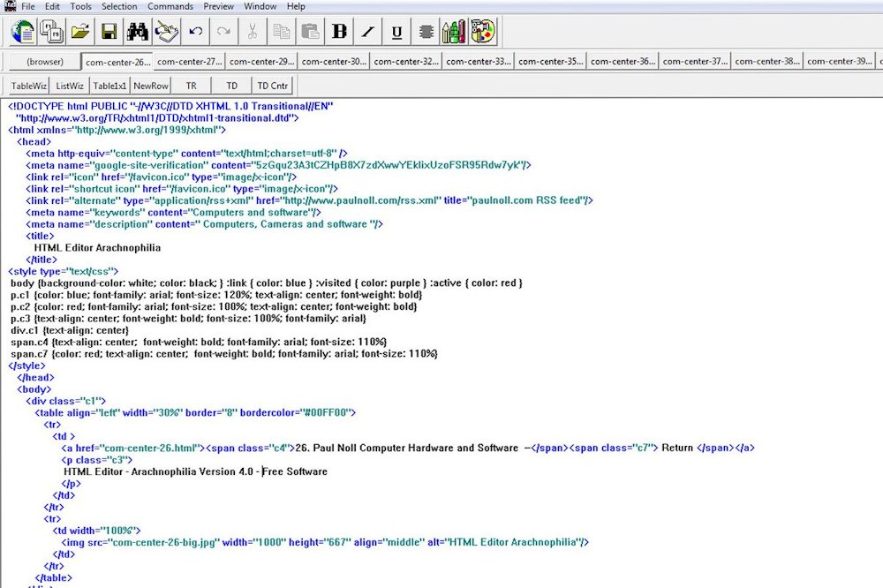Select the com-center-37 document tab
The image size is (883, 588).
(x=694, y=62)
